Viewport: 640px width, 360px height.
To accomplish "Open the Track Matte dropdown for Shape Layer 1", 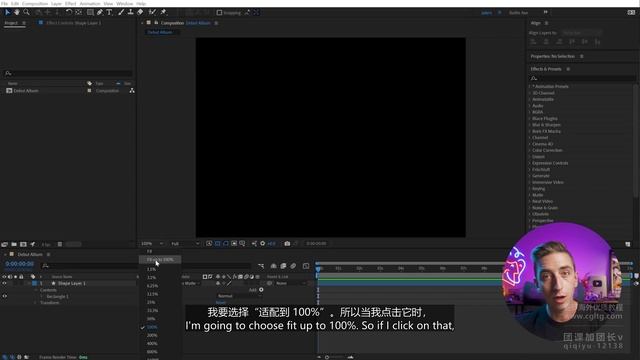I will [x=191, y=283].
